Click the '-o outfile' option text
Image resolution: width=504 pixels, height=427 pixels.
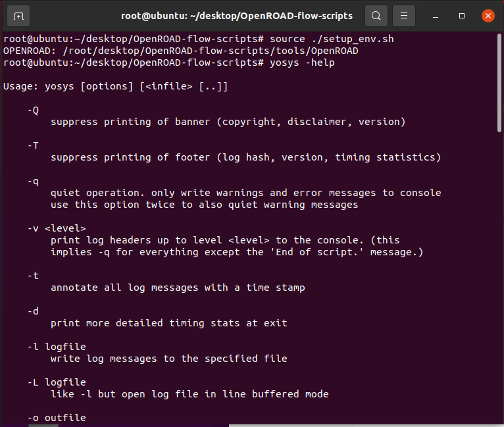(x=57, y=418)
